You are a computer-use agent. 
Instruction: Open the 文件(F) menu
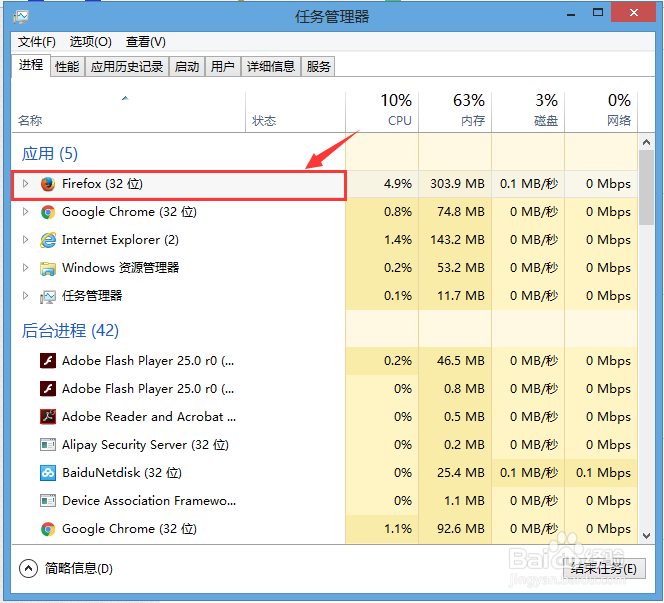click(37, 42)
